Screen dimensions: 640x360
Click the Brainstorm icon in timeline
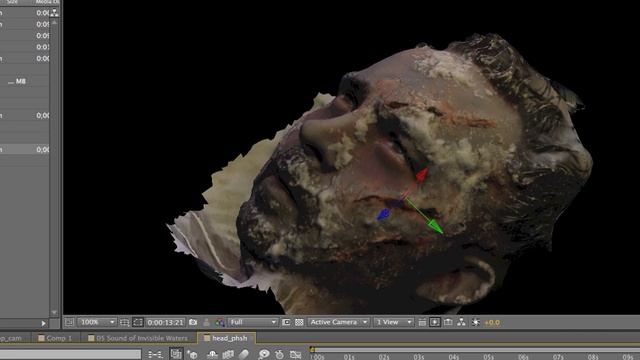pyautogui.click(x=264, y=355)
